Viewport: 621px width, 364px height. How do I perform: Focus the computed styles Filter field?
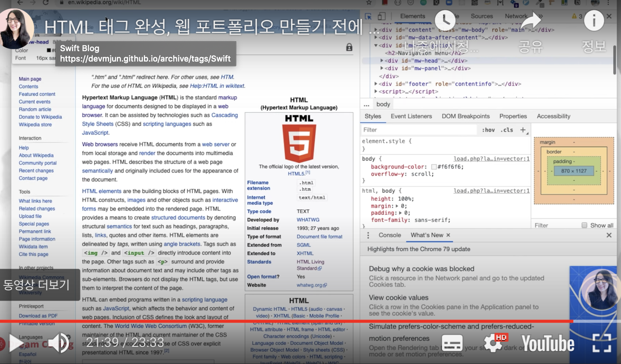[556, 225]
